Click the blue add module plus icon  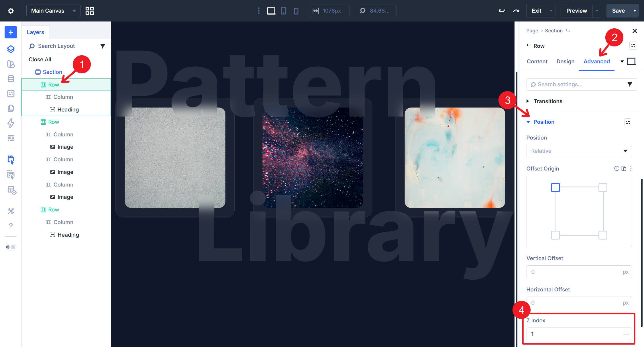11,32
